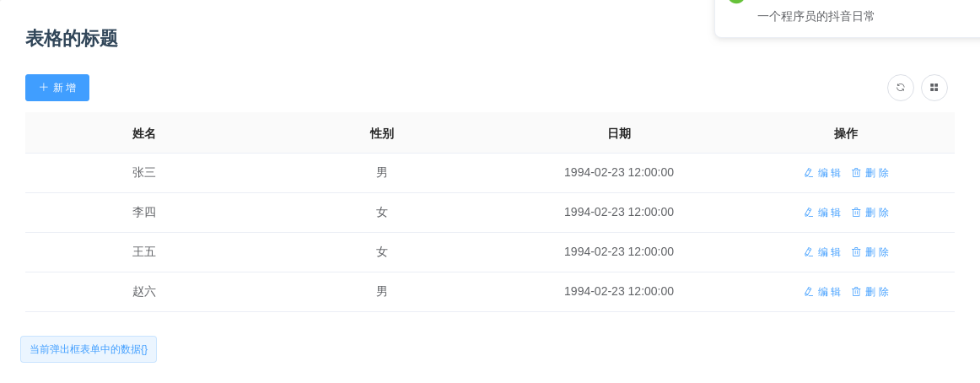Edit the 赵六 row
The height and width of the screenshot is (383, 980).
(x=822, y=292)
